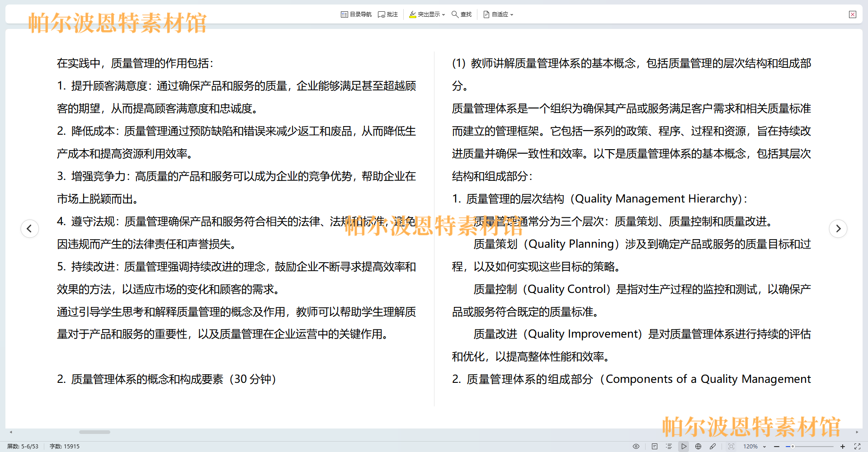Show comments using the 批注 button

(388, 14)
